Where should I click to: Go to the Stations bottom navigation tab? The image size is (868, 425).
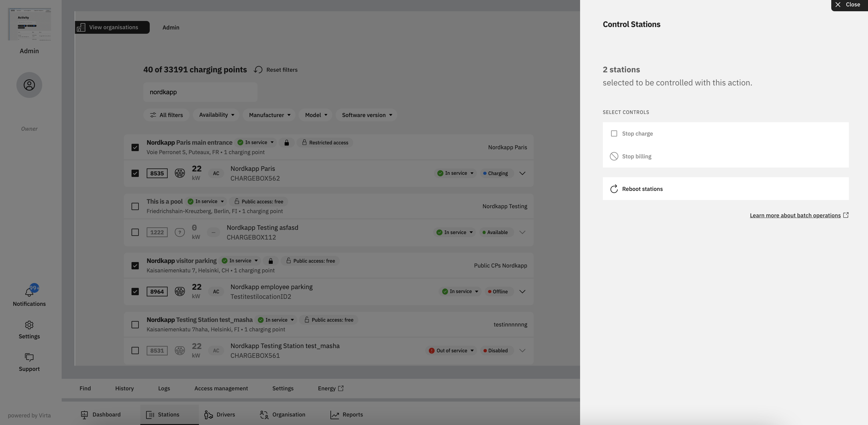(169, 415)
